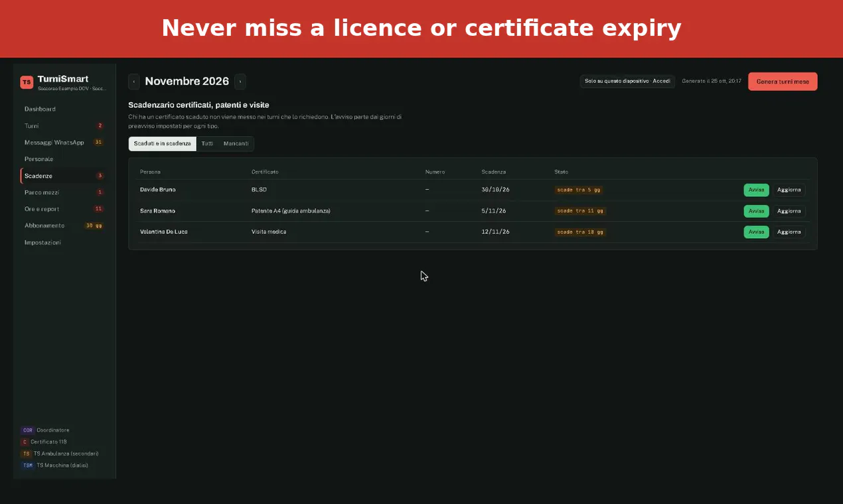This screenshot has width=843, height=504.
Task: Click Avvisa for Sara Romano
Action: [x=756, y=211]
